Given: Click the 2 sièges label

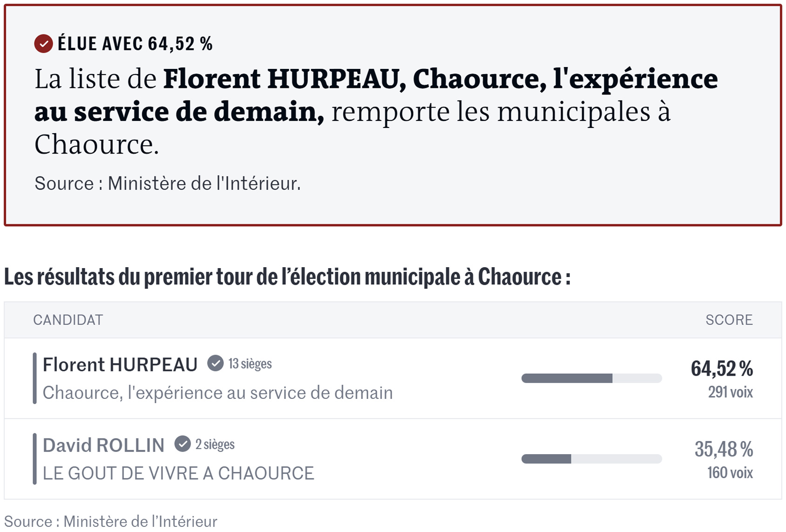Looking at the screenshot, I should [x=215, y=444].
